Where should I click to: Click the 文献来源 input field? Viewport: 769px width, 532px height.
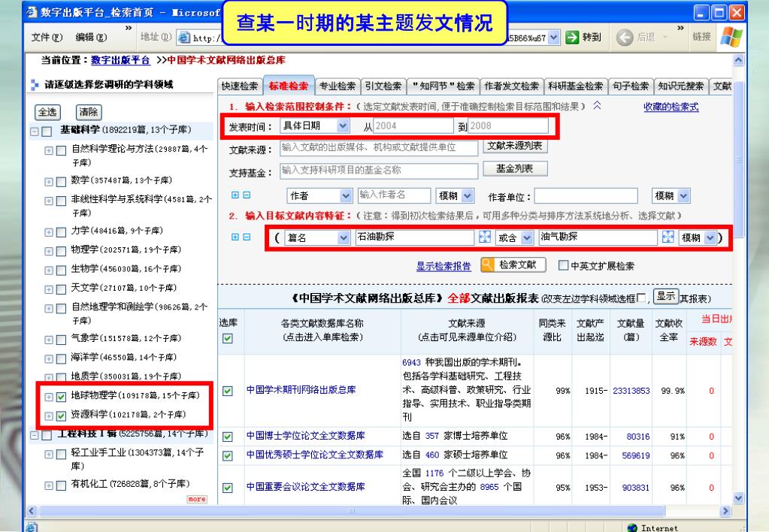[x=379, y=147]
